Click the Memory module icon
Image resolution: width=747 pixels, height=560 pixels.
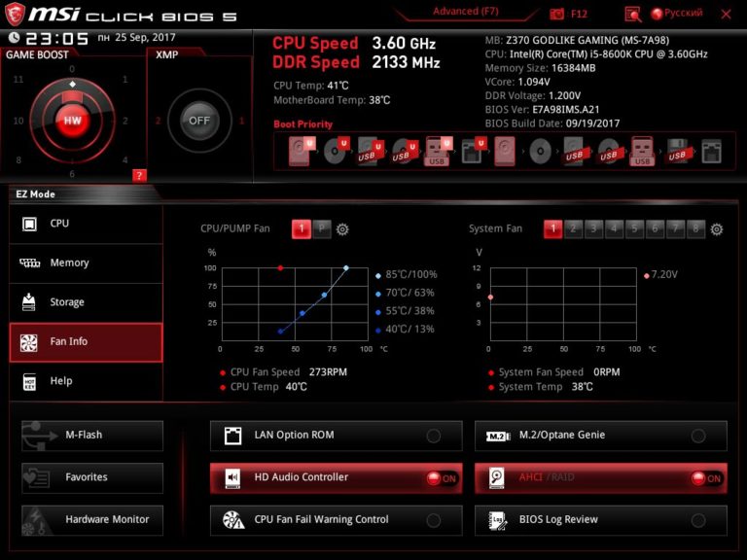[x=29, y=262]
